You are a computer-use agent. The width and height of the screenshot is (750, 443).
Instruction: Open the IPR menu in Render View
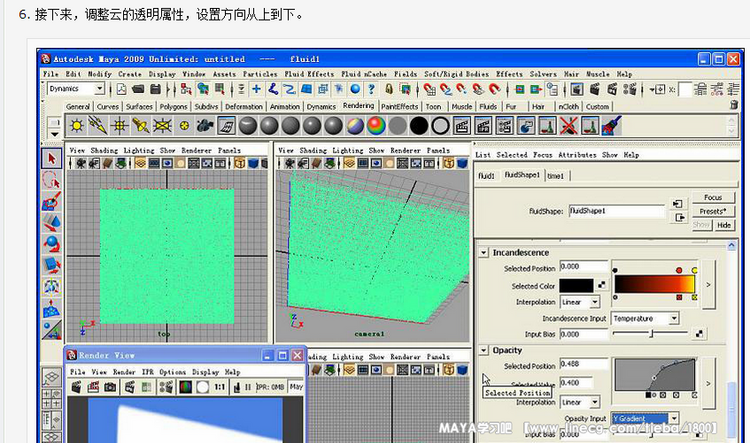pos(148,372)
